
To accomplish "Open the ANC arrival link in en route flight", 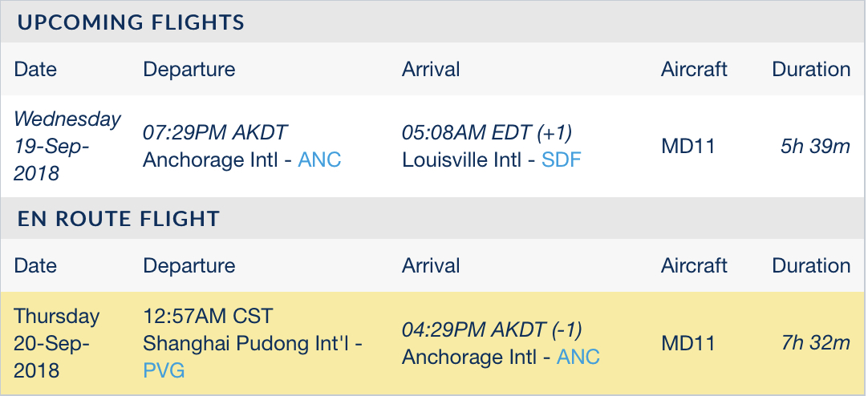I will pyautogui.click(x=578, y=356).
